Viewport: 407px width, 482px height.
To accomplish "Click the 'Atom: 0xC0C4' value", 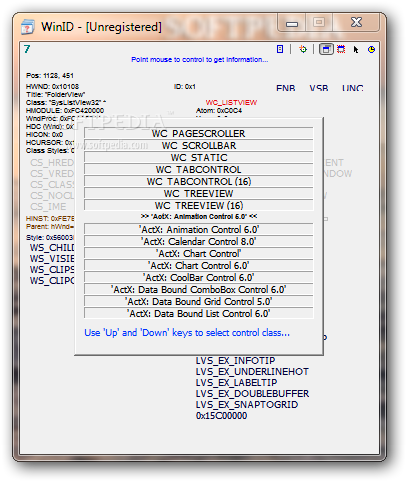I will click(x=219, y=111).
